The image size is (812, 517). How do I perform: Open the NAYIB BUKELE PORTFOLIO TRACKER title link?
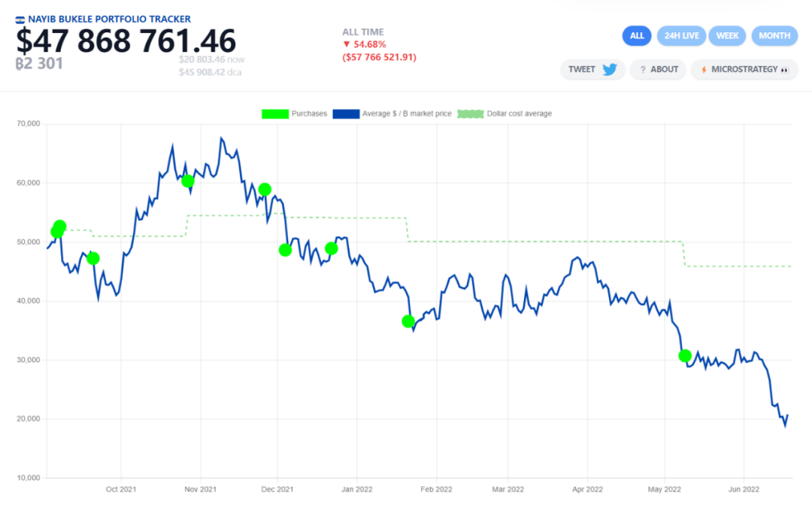109,19
